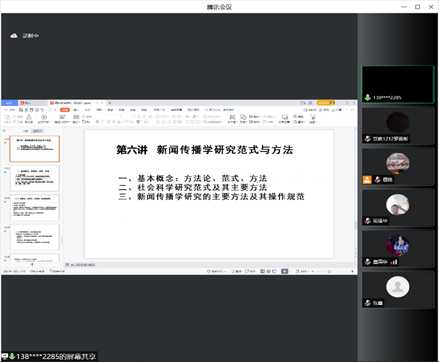The image size is (439, 362).
Task: Click the new tab plus icon in WPS
Action: pos(110,103)
